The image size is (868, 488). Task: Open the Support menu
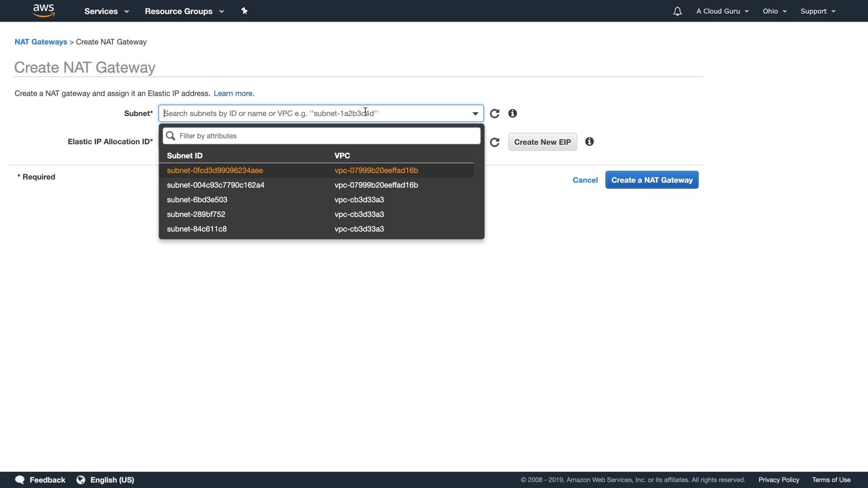[x=817, y=11]
